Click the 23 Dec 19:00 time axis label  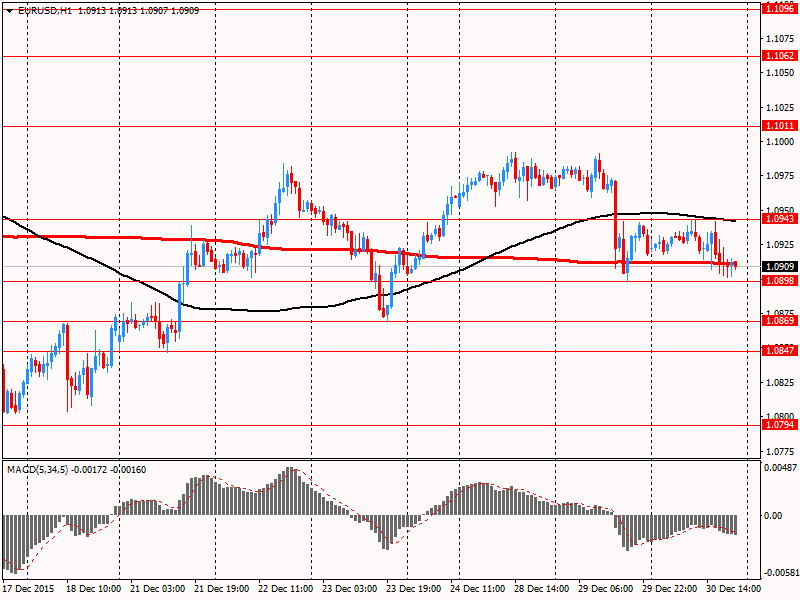coord(414,588)
